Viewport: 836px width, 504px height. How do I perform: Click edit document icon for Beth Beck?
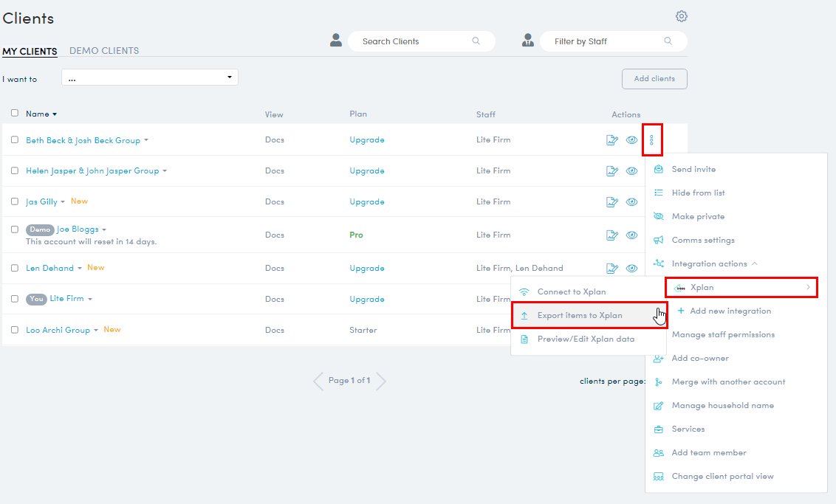point(611,140)
